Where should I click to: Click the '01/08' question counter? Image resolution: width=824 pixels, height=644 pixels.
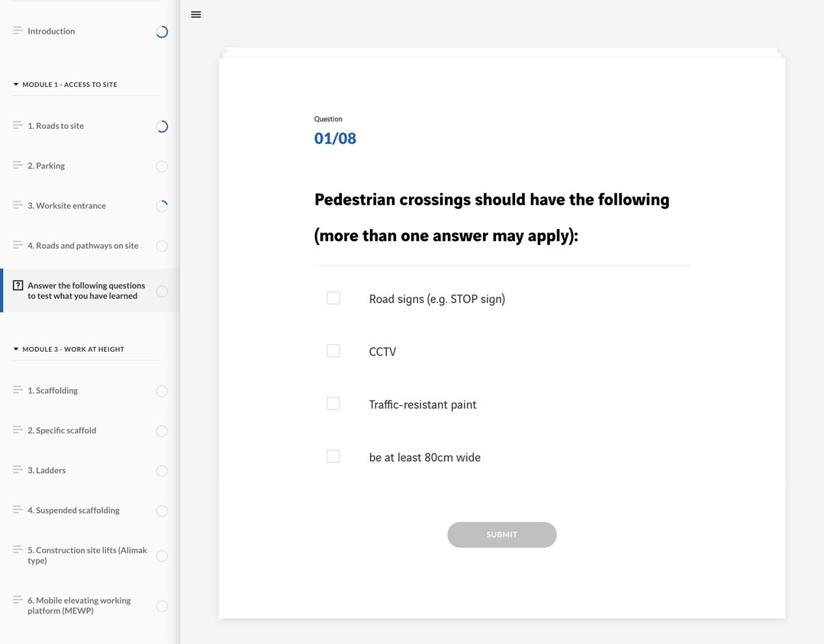[x=335, y=139]
